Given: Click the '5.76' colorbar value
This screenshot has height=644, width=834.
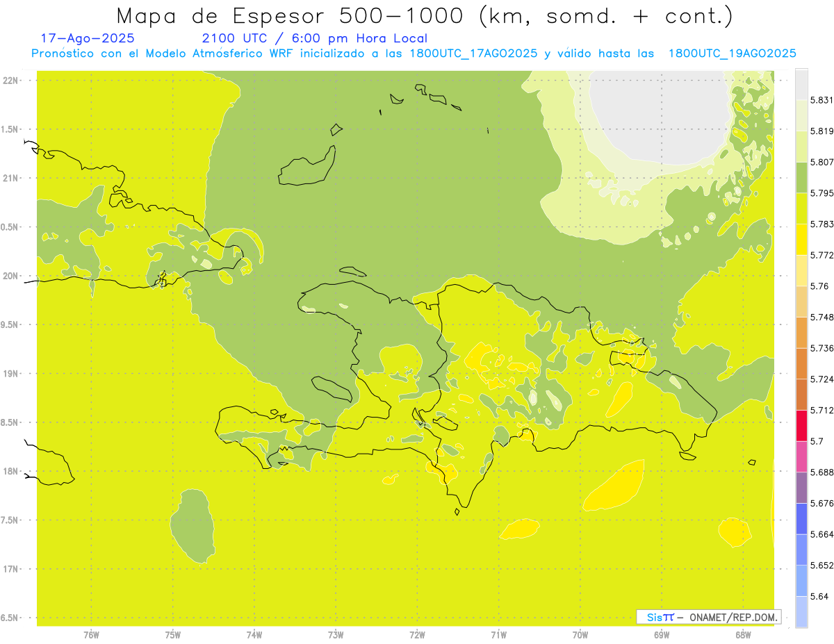Looking at the screenshot, I should click(819, 286).
